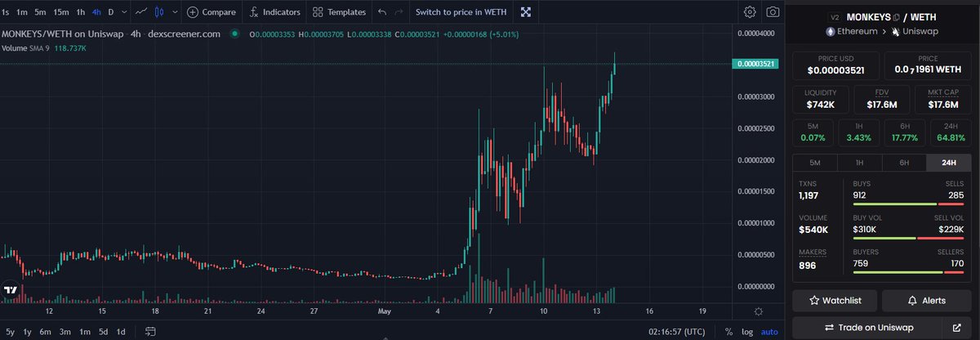Click the MKT CAP $17.6M box

tap(943, 100)
